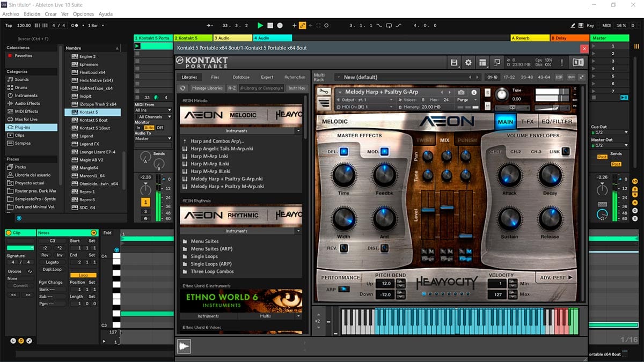Enable the DIST. effect switch
The width and height of the screenshot is (644, 362).
coord(384,248)
